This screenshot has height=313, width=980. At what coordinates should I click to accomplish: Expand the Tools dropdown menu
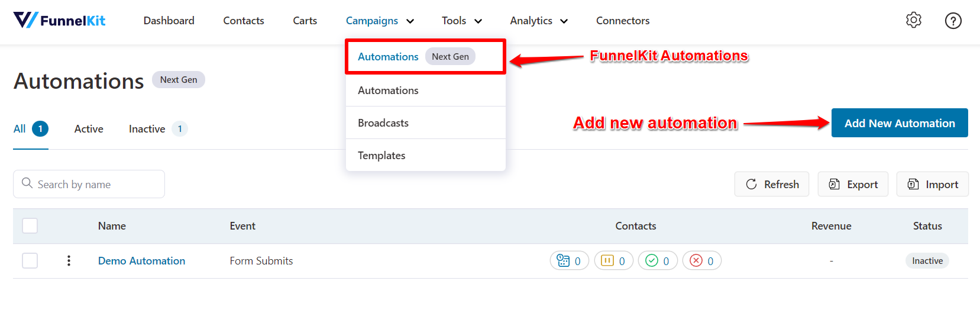(x=462, y=21)
